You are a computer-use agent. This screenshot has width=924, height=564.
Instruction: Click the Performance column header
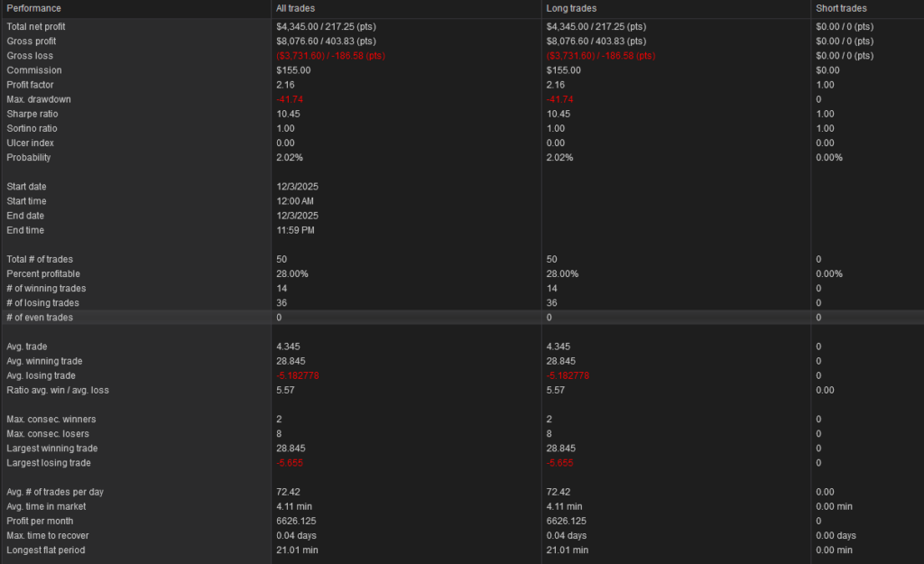[33, 8]
